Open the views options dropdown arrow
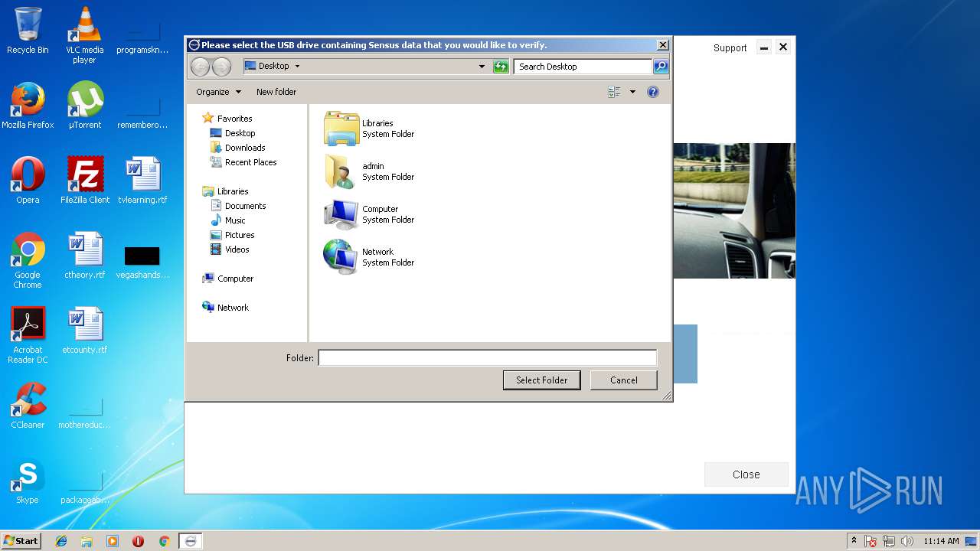Screen dimensions: 980x551 click(632, 92)
